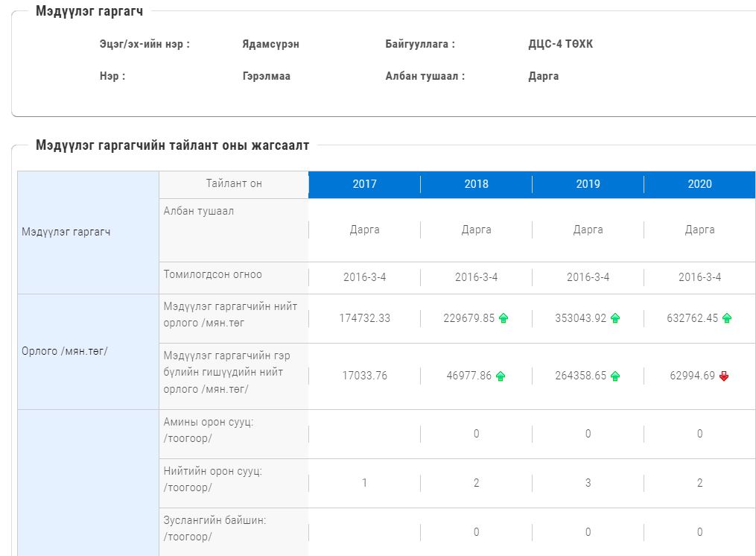Image resolution: width=756 pixels, height=556 pixels.
Task: Click the name Гэрэлмаа
Action: click(x=266, y=76)
